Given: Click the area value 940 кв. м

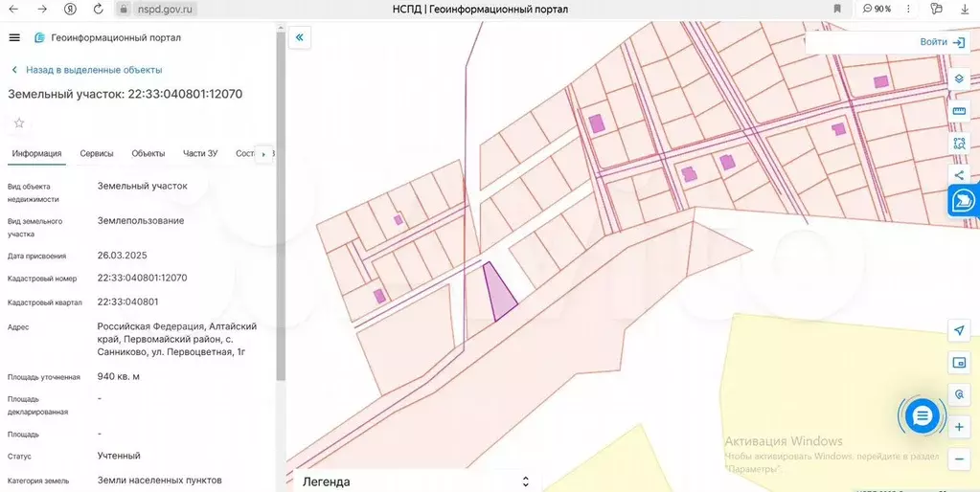Looking at the screenshot, I should tap(119, 376).
